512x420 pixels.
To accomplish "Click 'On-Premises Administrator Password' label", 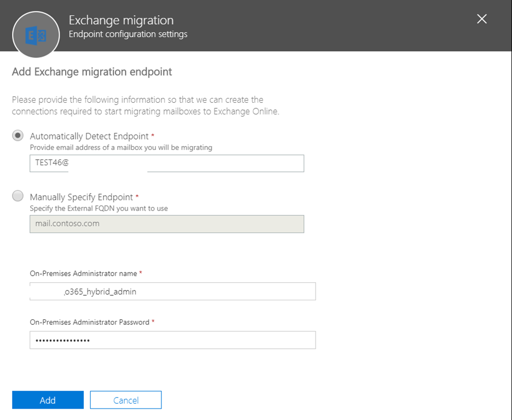I will click(x=90, y=322).
